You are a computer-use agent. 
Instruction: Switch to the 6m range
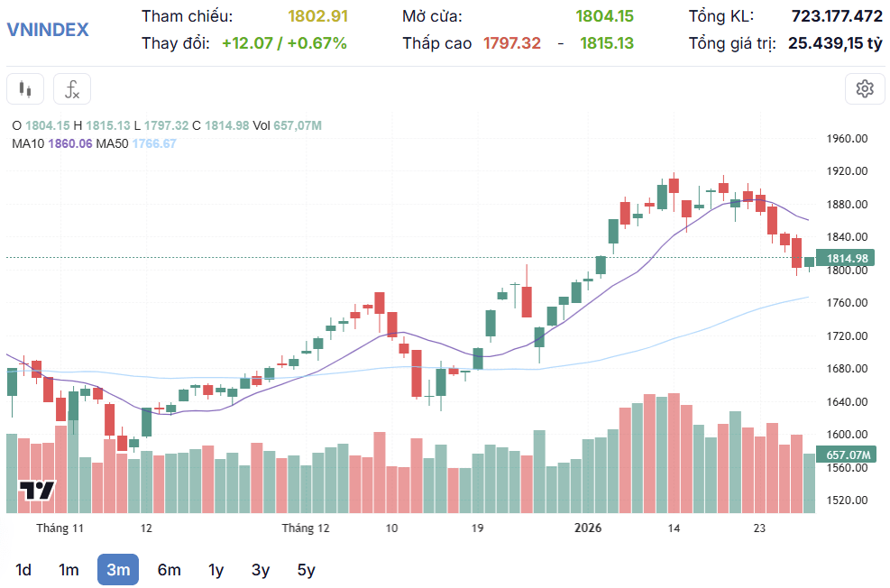170,569
